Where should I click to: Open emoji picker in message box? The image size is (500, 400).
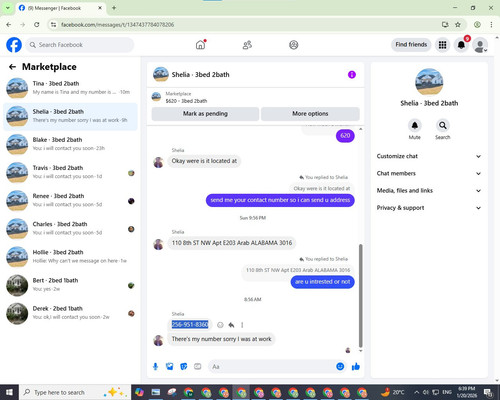[x=340, y=367]
